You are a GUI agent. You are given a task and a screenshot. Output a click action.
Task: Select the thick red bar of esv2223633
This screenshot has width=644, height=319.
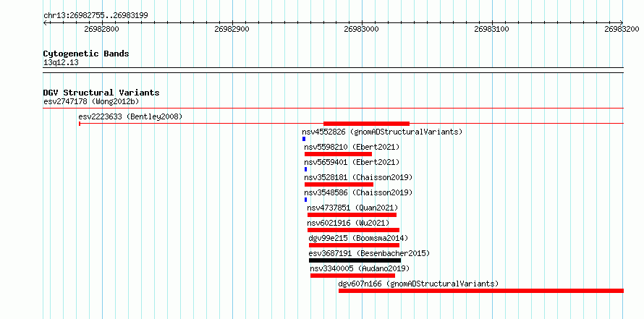[366, 124]
